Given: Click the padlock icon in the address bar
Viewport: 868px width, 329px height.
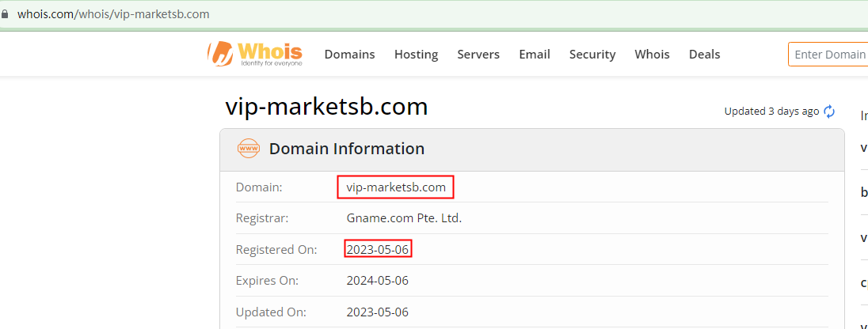Looking at the screenshot, I should pyautogui.click(x=7, y=14).
